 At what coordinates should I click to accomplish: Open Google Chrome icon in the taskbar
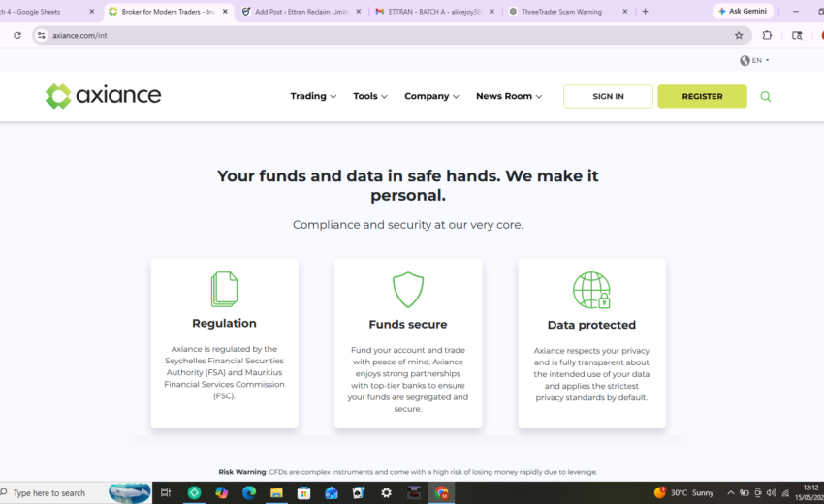[441, 493]
